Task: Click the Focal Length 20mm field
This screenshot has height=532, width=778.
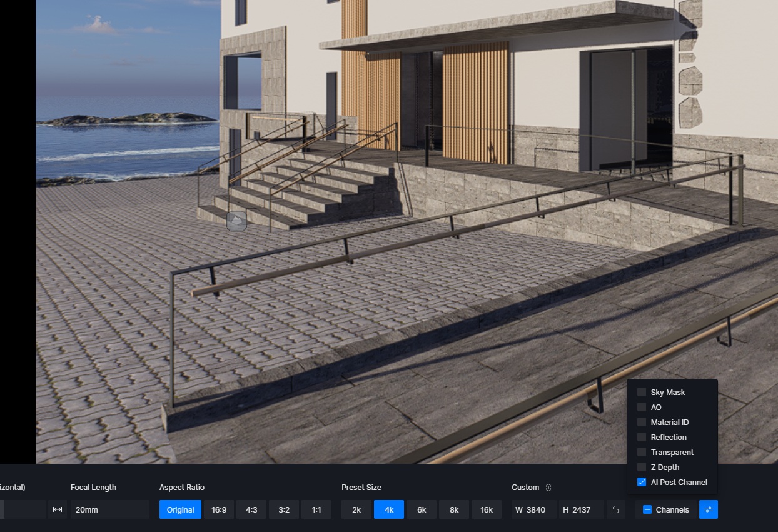Action: point(109,509)
